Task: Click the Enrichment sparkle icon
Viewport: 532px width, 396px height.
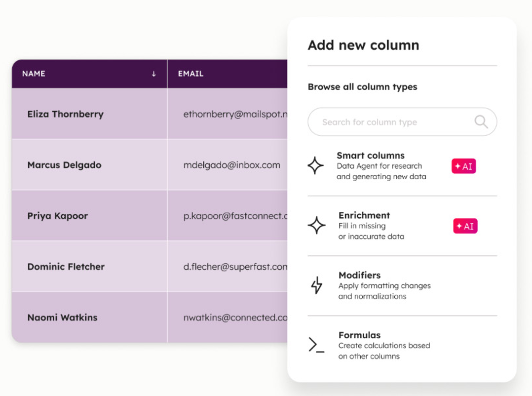Action: click(316, 225)
